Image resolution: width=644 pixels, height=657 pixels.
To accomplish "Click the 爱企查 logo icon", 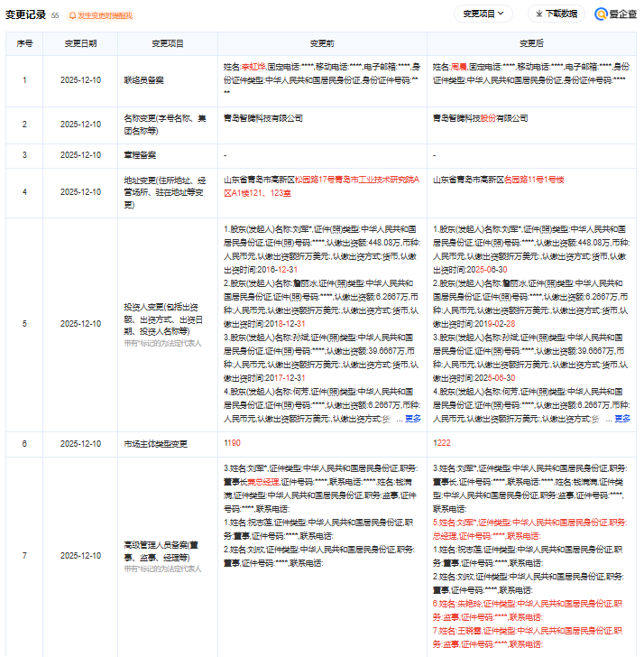I will click(601, 14).
